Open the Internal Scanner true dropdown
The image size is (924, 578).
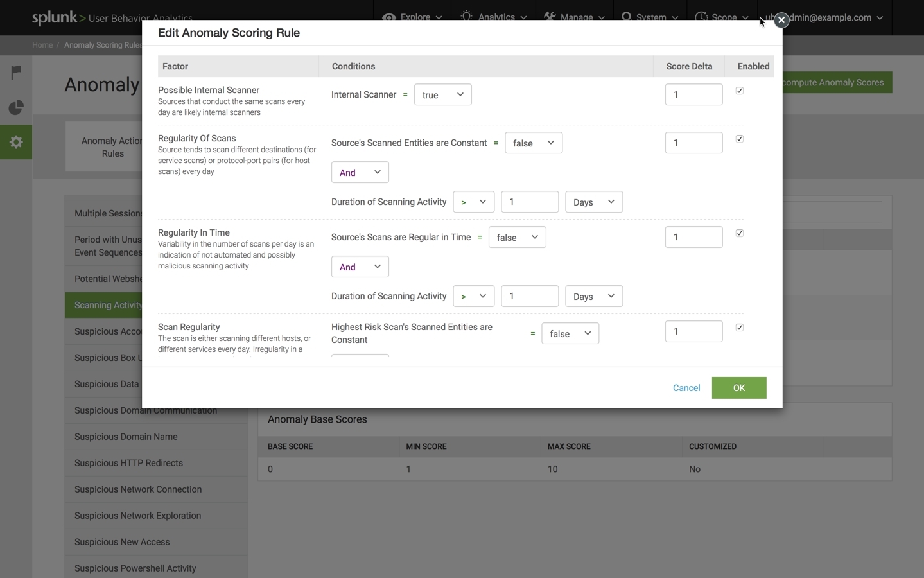442,95
